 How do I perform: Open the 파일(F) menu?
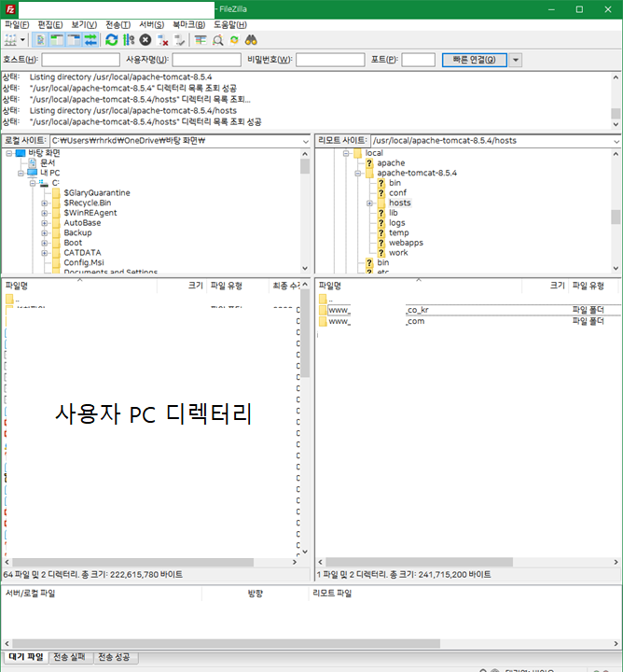(x=17, y=25)
